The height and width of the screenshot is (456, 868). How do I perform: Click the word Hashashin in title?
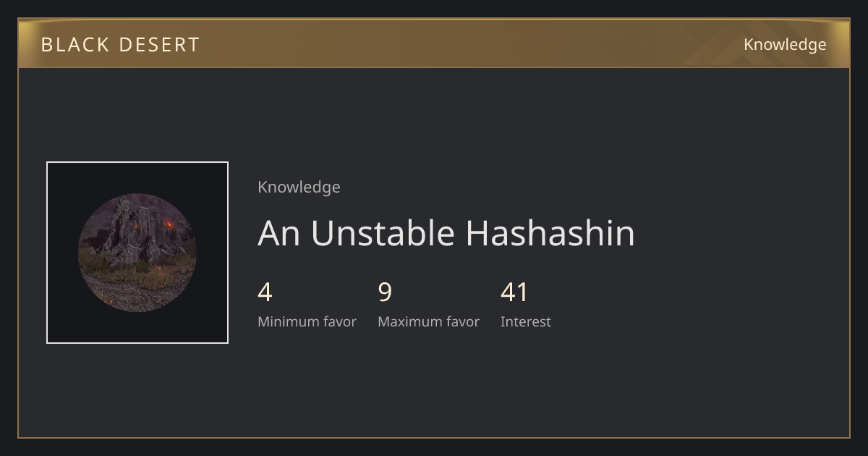pyautogui.click(x=550, y=233)
